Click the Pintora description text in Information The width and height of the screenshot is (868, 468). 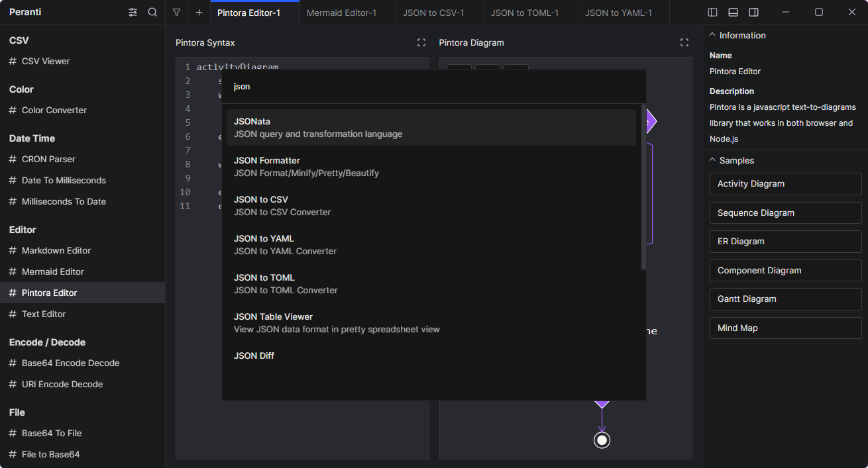point(783,123)
